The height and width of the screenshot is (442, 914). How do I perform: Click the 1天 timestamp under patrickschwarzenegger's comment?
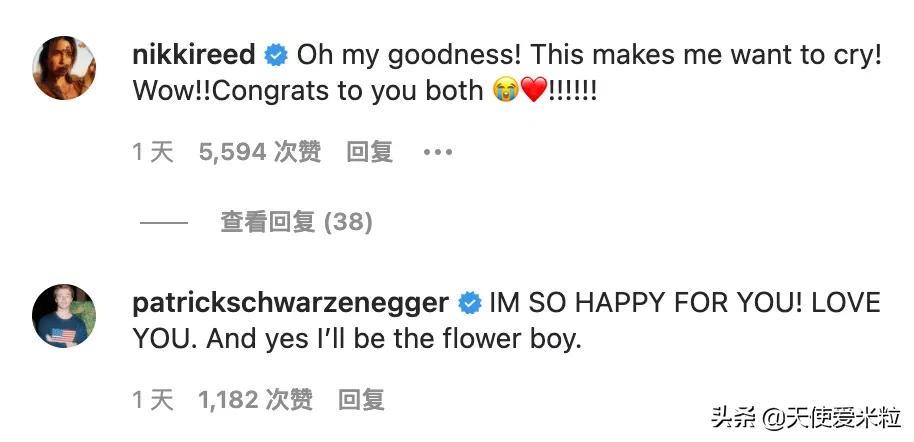point(152,401)
